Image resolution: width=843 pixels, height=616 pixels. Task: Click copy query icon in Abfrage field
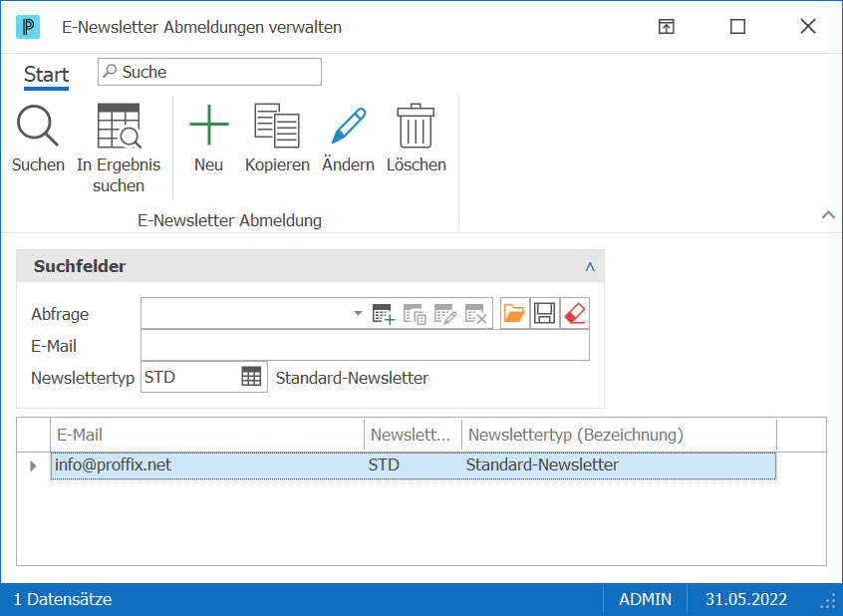[415, 314]
